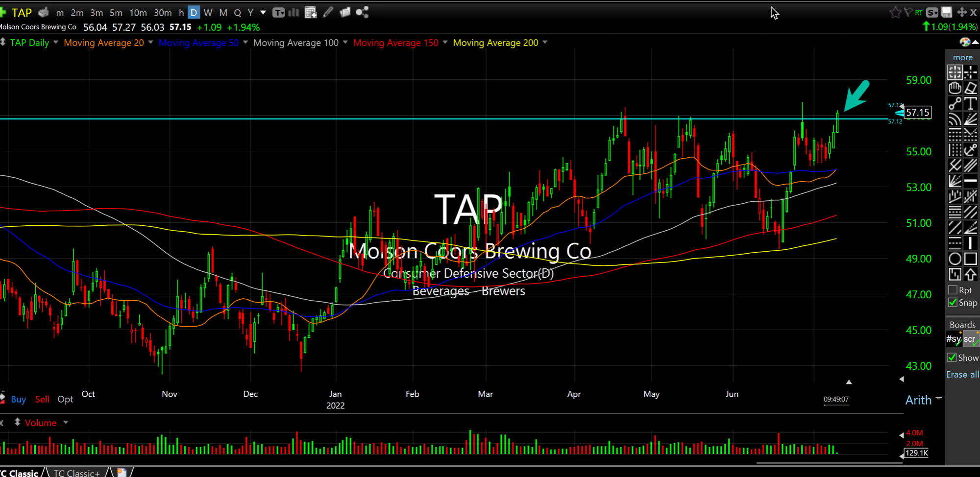Toggle the #sy symbol board

[954, 338]
